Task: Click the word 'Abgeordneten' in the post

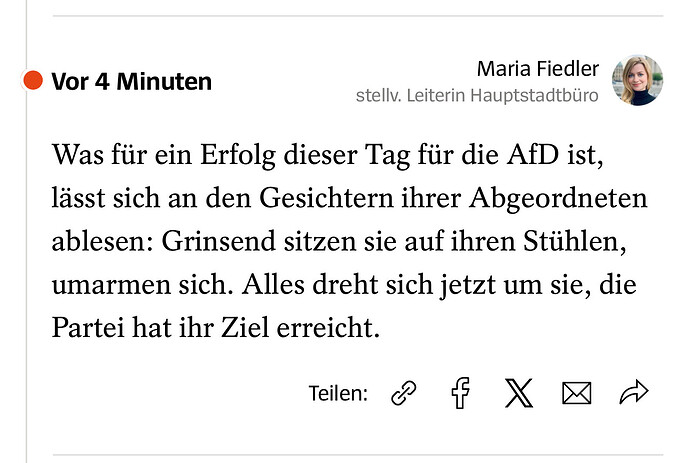Action: (558, 199)
